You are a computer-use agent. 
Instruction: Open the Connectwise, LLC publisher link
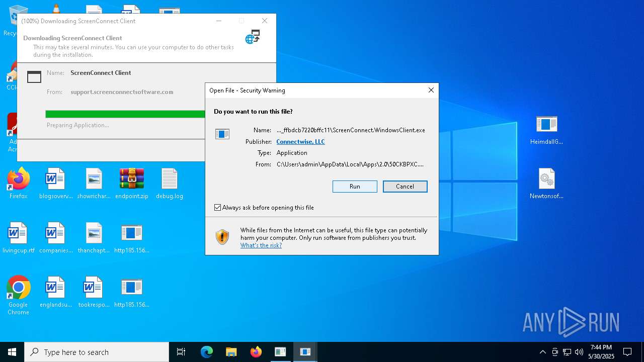tap(300, 142)
